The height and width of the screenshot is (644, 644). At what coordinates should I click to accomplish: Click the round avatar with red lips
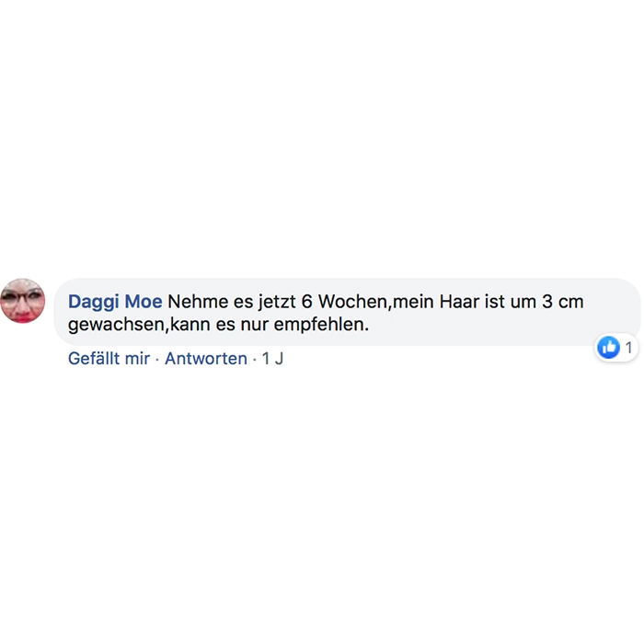pos(23,301)
